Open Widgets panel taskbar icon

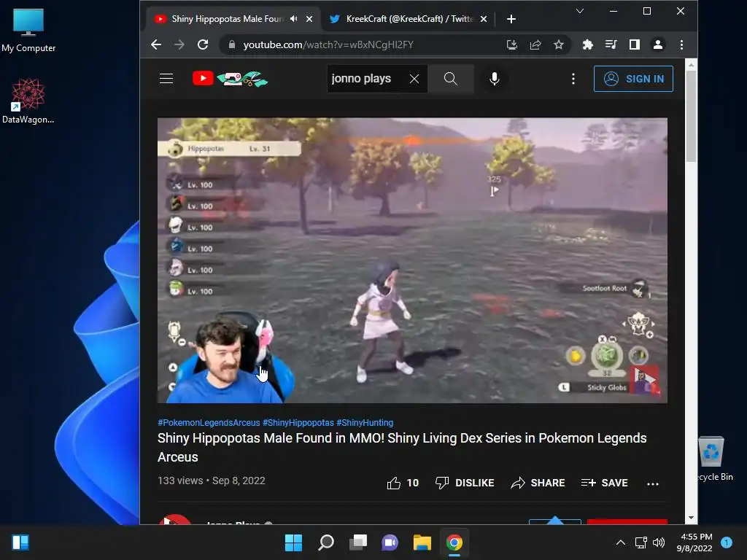click(x=20, y=542)
